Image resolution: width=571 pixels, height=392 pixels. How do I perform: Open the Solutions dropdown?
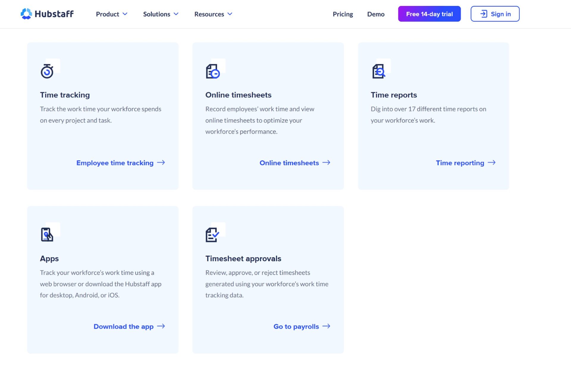click(160, 14)
